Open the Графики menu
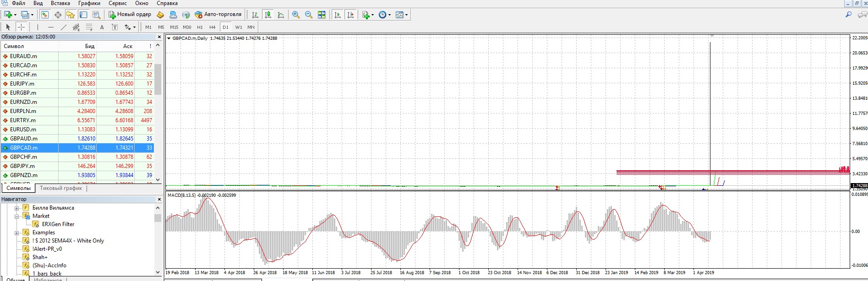The width and height of the screenshot is (868, 281). coord(89,3)
